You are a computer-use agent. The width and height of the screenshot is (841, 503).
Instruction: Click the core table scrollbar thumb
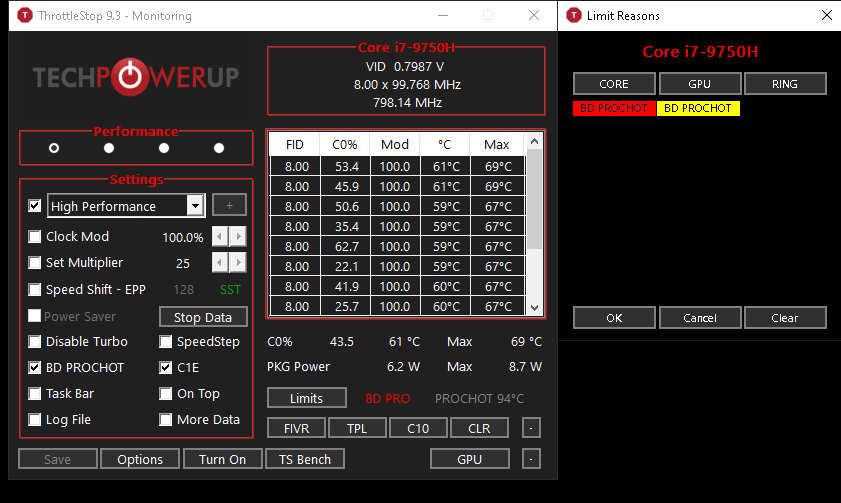point(534,199)
